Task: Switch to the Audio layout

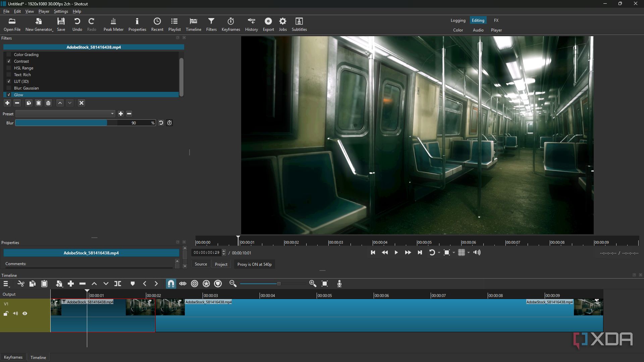Action: (x=478, y=30)
